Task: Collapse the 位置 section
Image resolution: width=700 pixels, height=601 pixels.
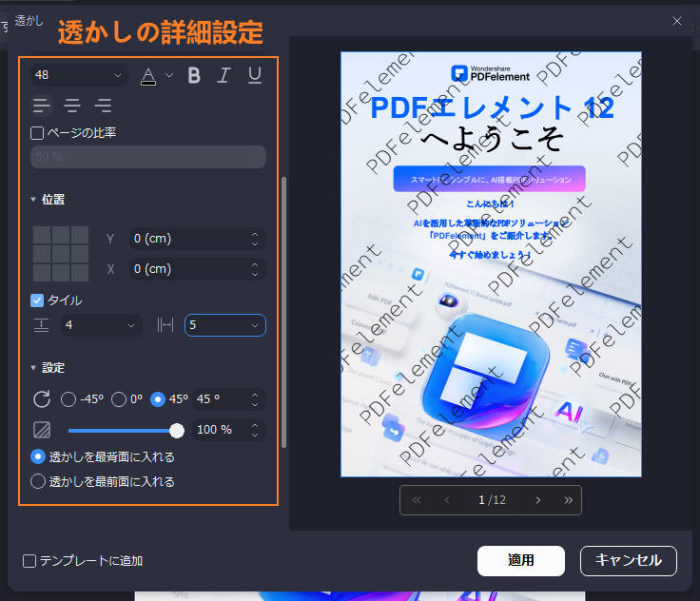Action: click(33, 200)
